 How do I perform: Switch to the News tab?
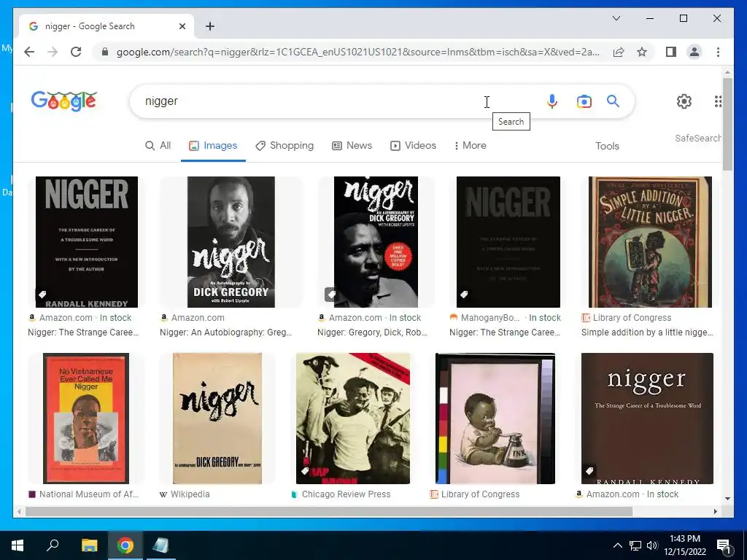point(352,145)
